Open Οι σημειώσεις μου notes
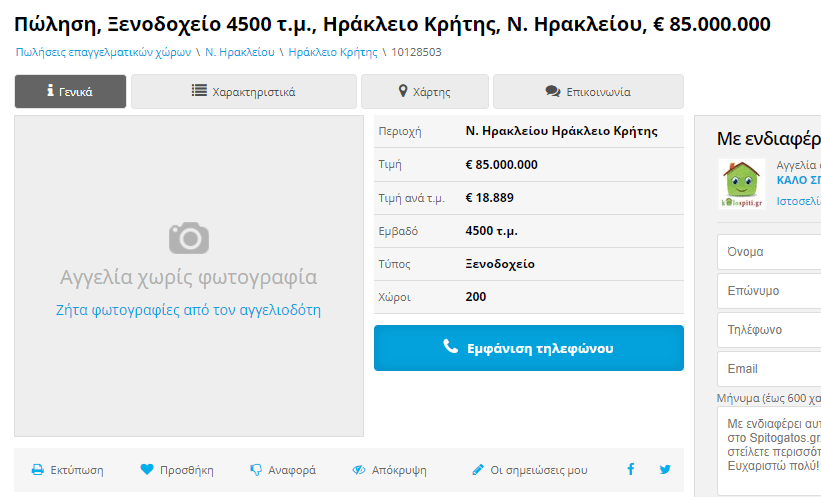The image size is (821, 497). point(530,470)
